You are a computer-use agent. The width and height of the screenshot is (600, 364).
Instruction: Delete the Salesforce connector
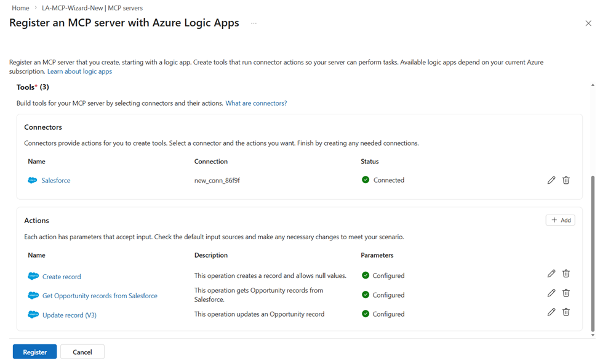pos(566,180)
